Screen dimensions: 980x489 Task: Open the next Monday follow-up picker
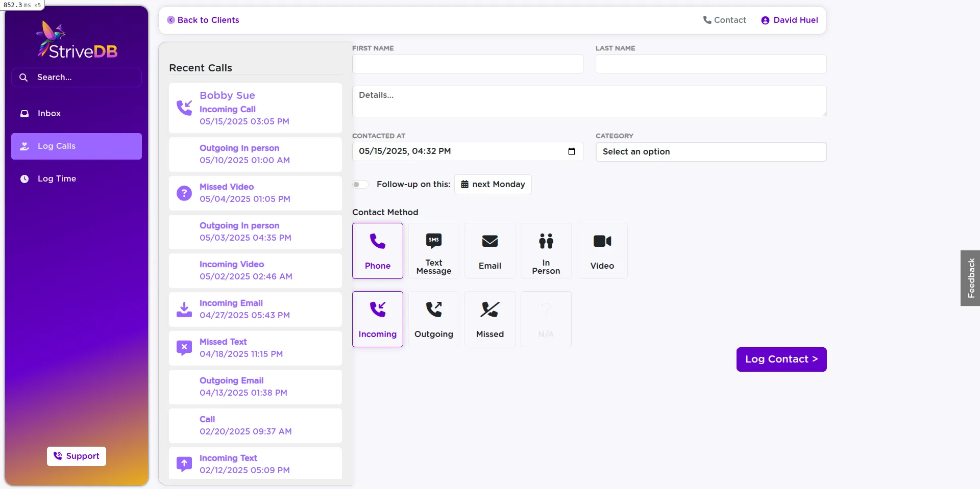coord(492,184)
